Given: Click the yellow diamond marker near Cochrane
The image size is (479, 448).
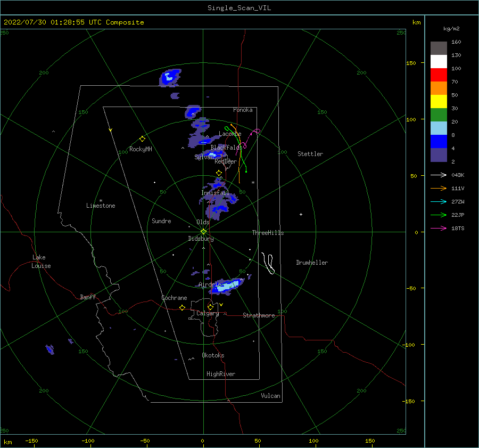Looking at the screenshot, I should pyautogui.click(x=182, y=308).
